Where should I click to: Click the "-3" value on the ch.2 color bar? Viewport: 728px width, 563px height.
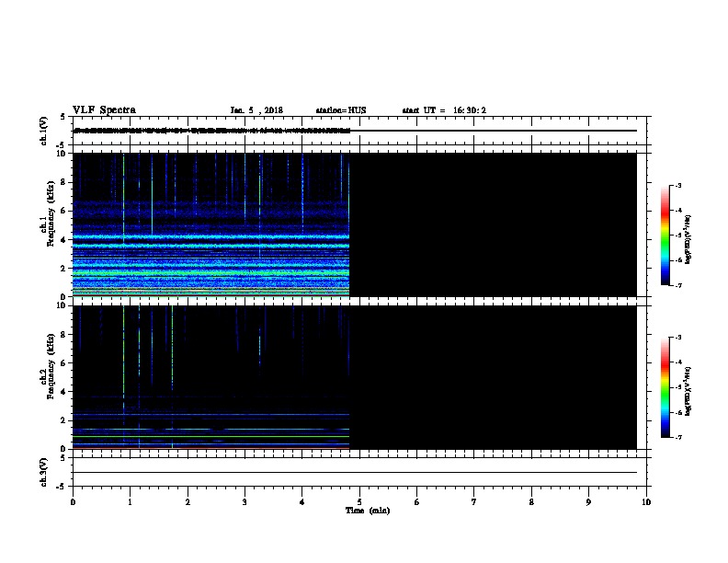[677, 338]
